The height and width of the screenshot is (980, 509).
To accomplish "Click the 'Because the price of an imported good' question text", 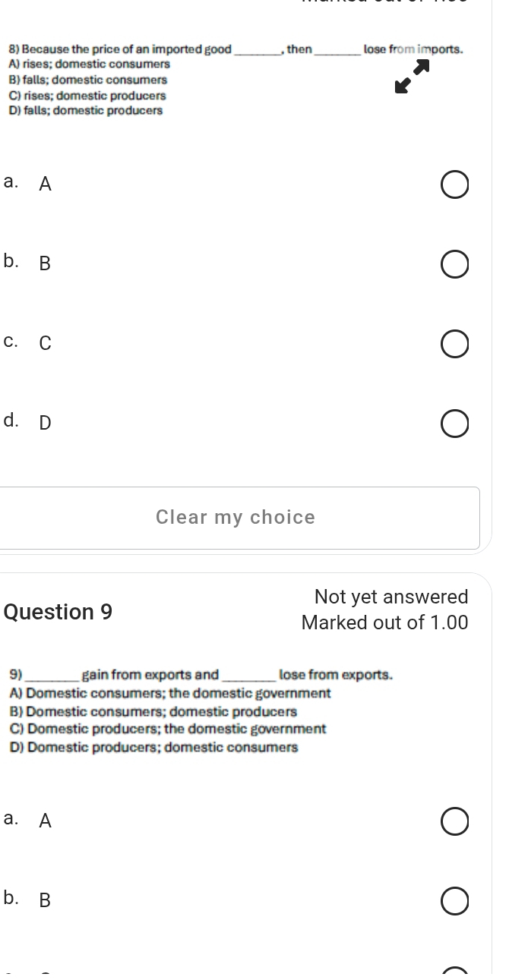I will pyautogui.click(x=122, y=49).
